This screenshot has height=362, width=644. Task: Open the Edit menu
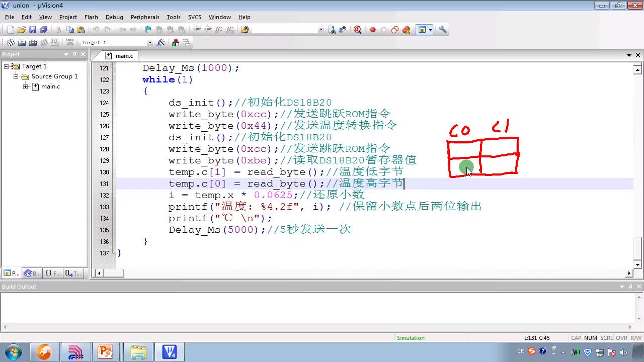click(27, 17)
